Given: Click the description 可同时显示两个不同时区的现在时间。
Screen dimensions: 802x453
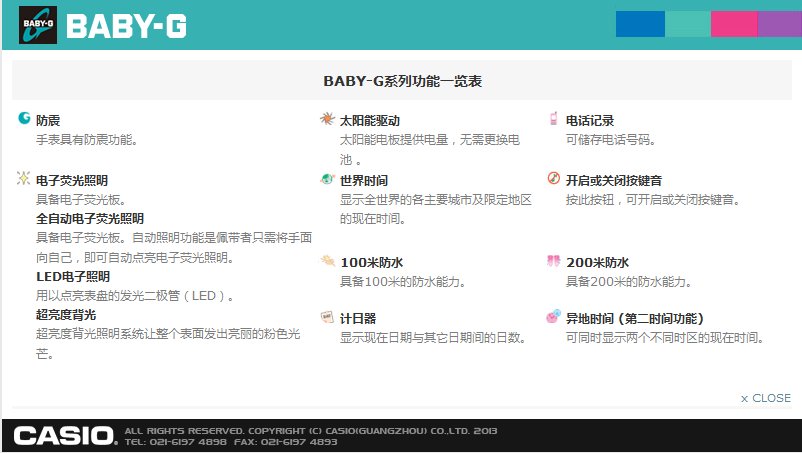Looking at the screenshot, I should point(665,337).
